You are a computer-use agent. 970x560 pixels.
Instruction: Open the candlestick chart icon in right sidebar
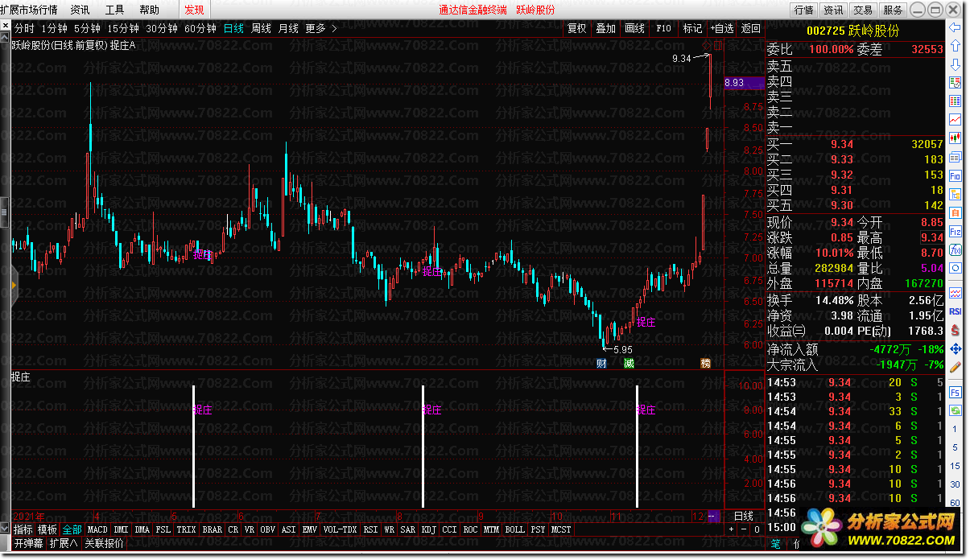[x=956, y=138]
